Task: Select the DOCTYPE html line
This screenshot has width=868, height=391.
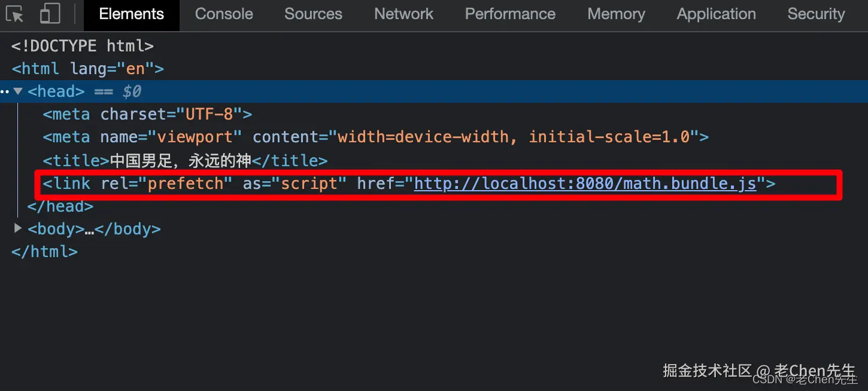Action: click(x=83, y=46)
